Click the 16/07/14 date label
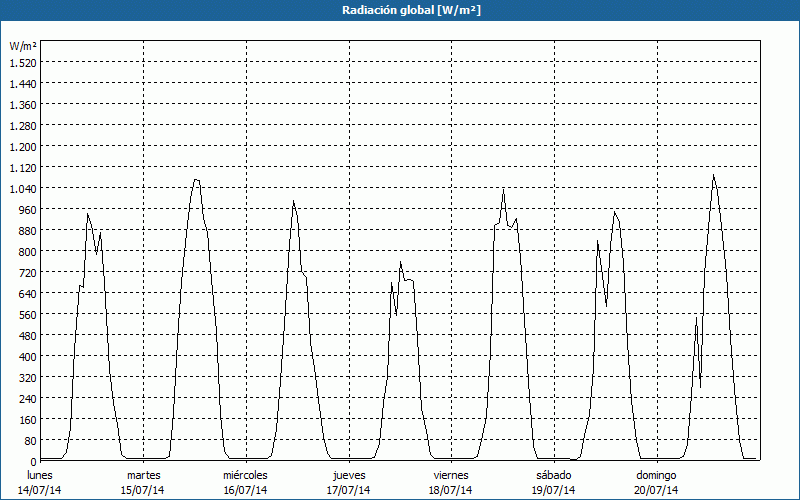Image resolution: width=800 pixels, height=500 pixels. (x=245, y=490)
